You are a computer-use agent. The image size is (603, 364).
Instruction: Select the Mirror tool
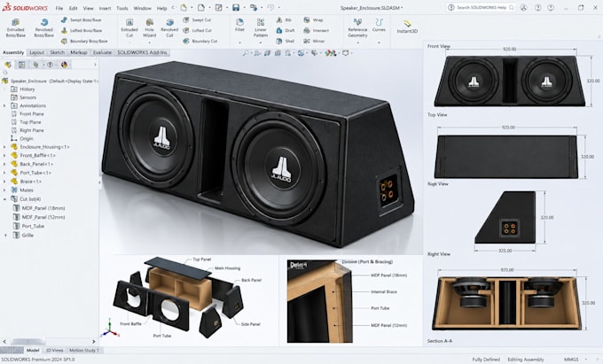click(314, 41)
